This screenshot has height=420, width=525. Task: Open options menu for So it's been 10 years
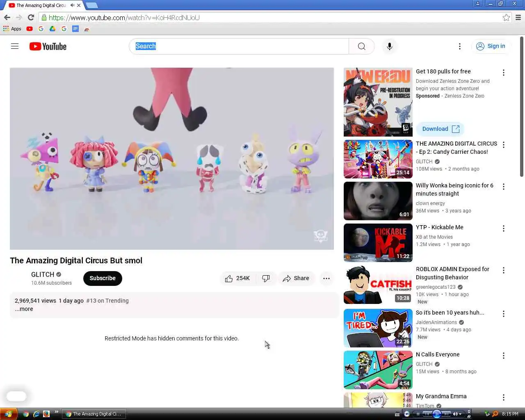(x=504, y=314)
